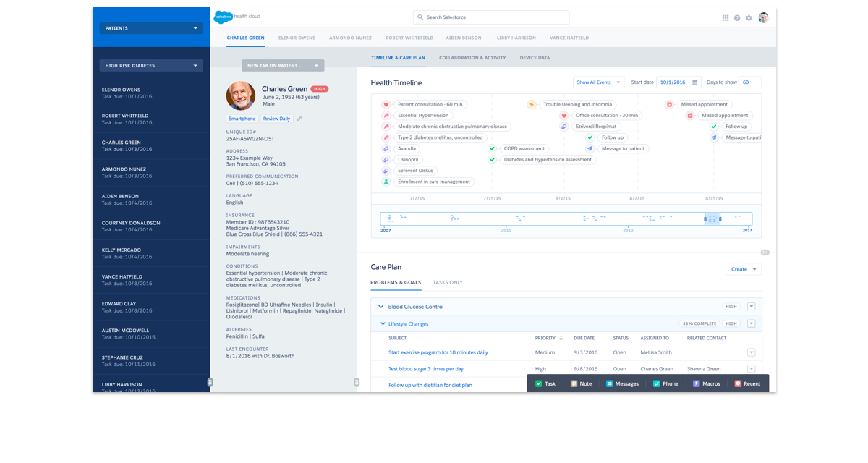Expand the Patients dropdown
This screenshot has width=868, height=463.
tap(151, 28)
